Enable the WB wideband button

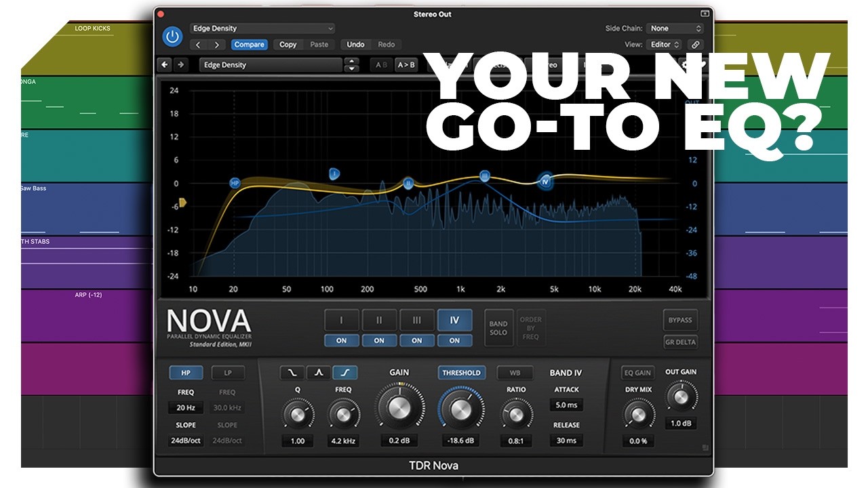tap(515, 373)
